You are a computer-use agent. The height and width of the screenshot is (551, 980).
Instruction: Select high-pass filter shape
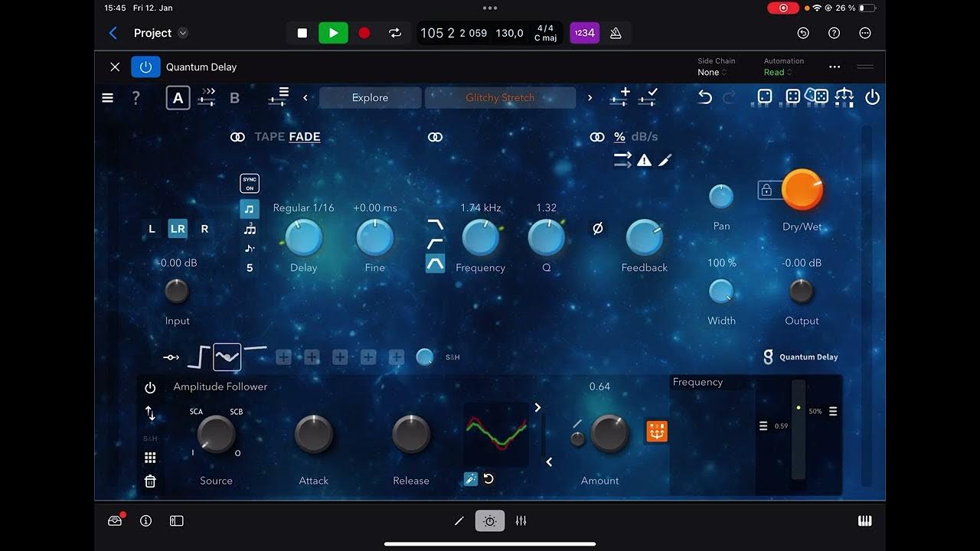point(435,244)
